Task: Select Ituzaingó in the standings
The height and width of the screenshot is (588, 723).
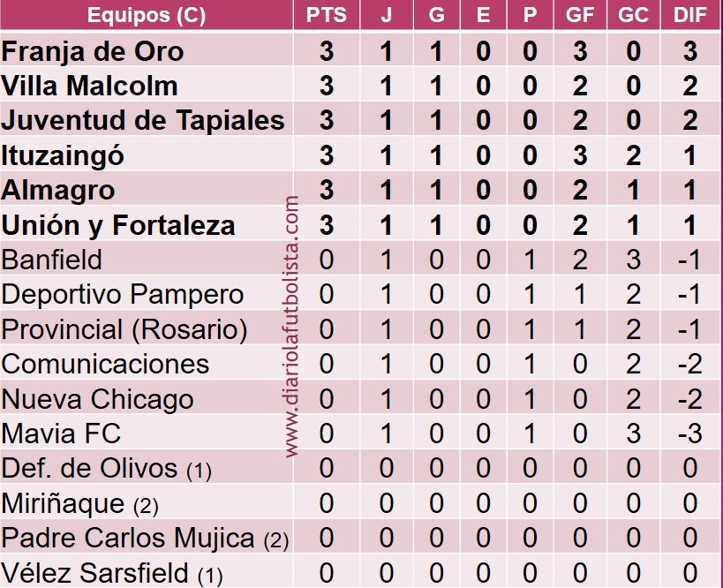Action: tap(63, 155)
